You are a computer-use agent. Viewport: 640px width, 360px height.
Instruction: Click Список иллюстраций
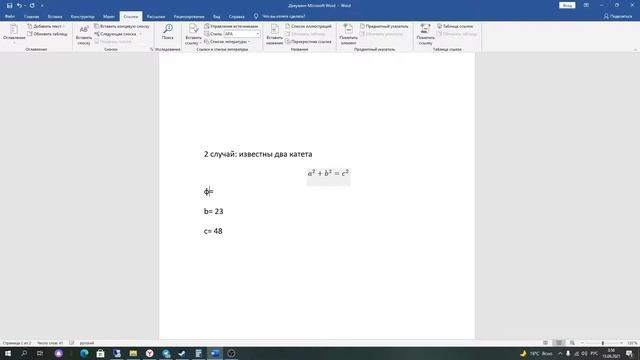pos(308,26)
